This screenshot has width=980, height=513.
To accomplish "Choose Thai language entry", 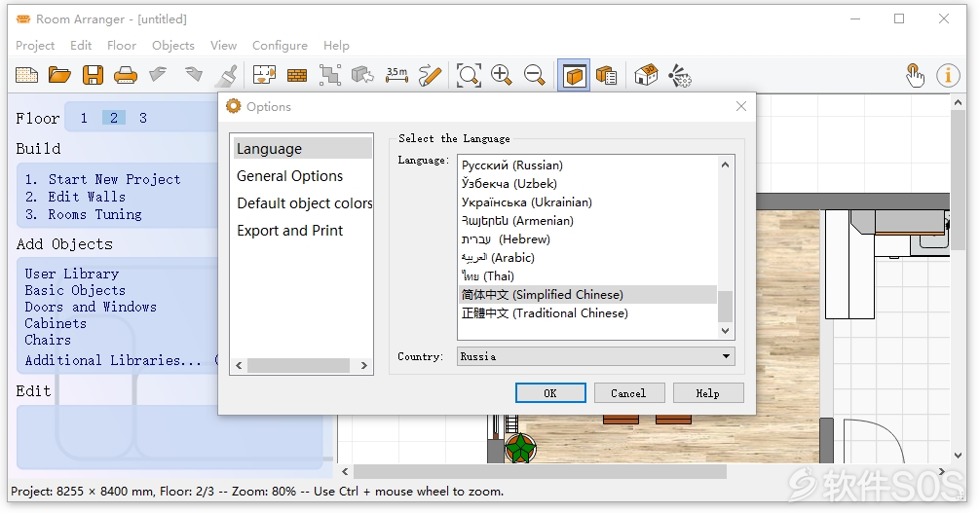I will pyautogui.click(x=588, y=276).
